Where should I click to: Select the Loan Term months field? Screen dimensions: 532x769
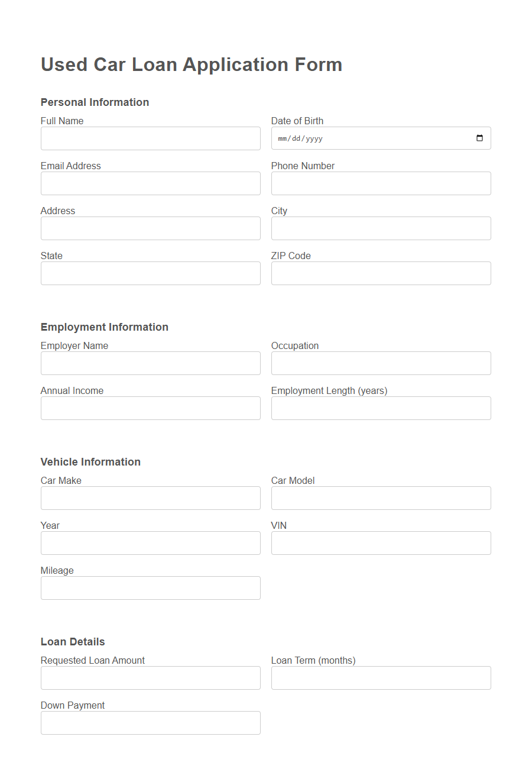pos(380,677)
